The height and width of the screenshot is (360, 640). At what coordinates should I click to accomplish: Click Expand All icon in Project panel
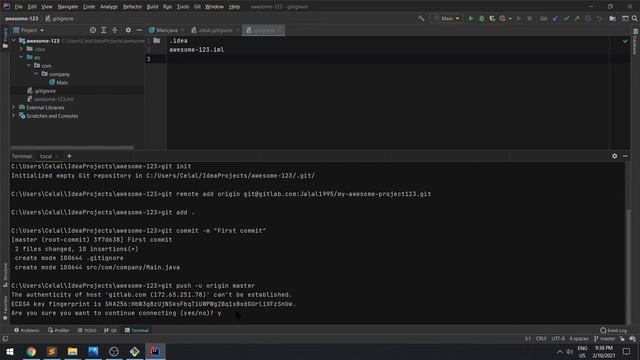coord(104,30)
